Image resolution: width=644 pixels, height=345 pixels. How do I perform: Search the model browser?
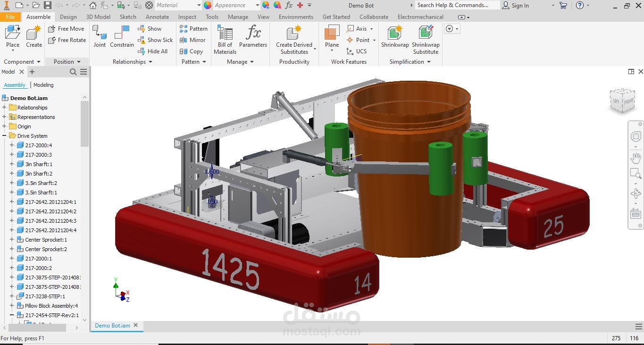pos(73,72)
